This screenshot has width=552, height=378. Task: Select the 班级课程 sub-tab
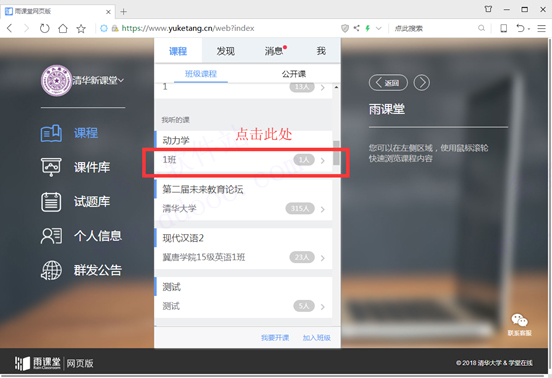tap(201, 74)
